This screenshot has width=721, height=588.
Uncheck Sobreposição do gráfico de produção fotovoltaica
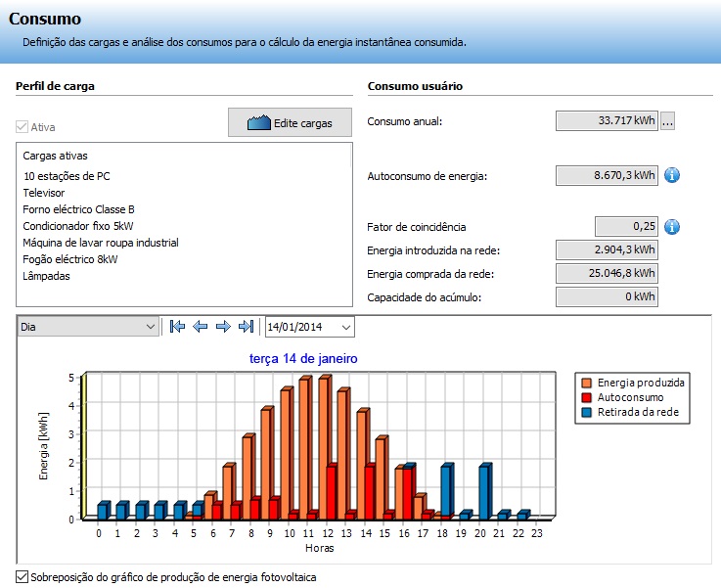tap(22, 576)
